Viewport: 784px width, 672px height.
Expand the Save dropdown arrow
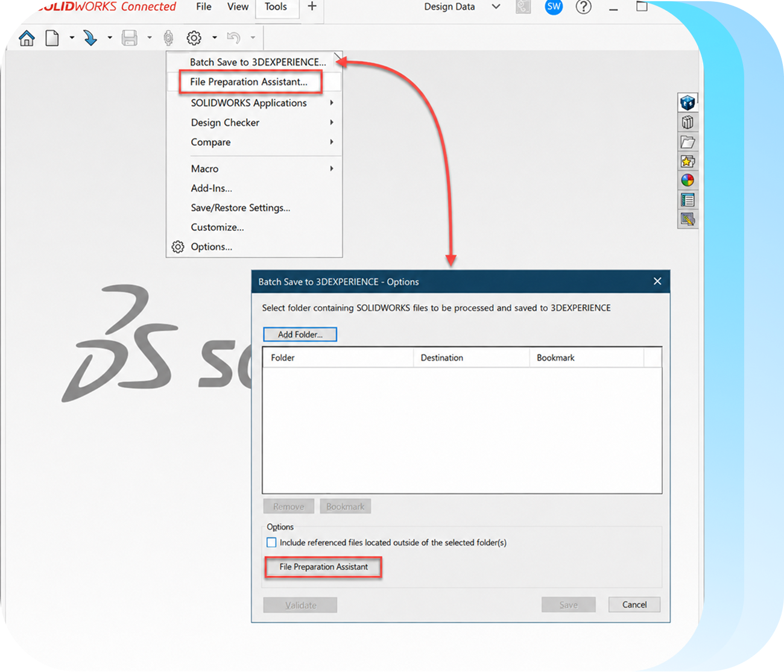click(x=149, y=38)
